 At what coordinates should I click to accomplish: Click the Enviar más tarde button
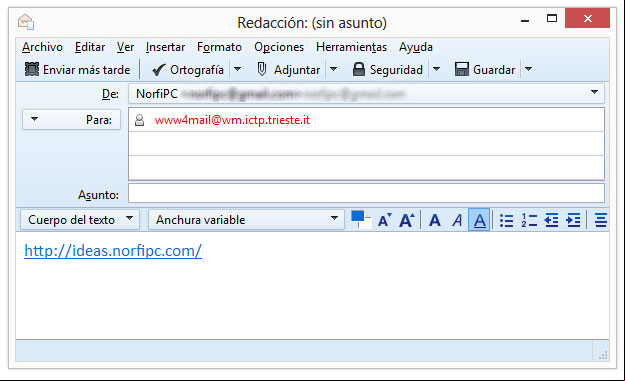pos(78,69)
